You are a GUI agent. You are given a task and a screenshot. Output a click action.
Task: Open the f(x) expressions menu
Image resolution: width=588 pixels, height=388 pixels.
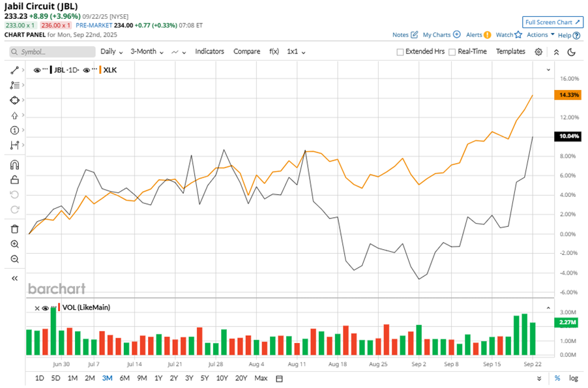[274, 52]
